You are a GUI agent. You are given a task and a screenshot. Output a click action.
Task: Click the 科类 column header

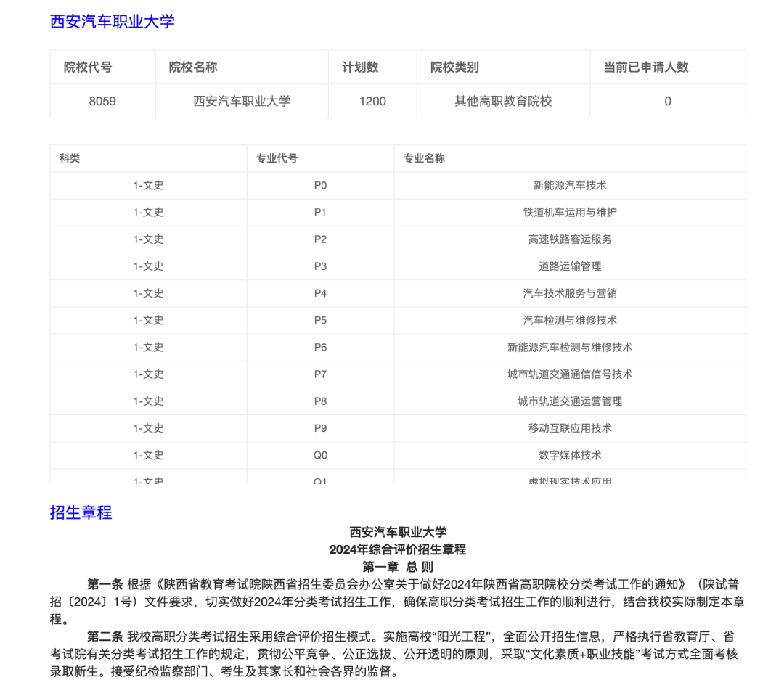tap(70, 158)
